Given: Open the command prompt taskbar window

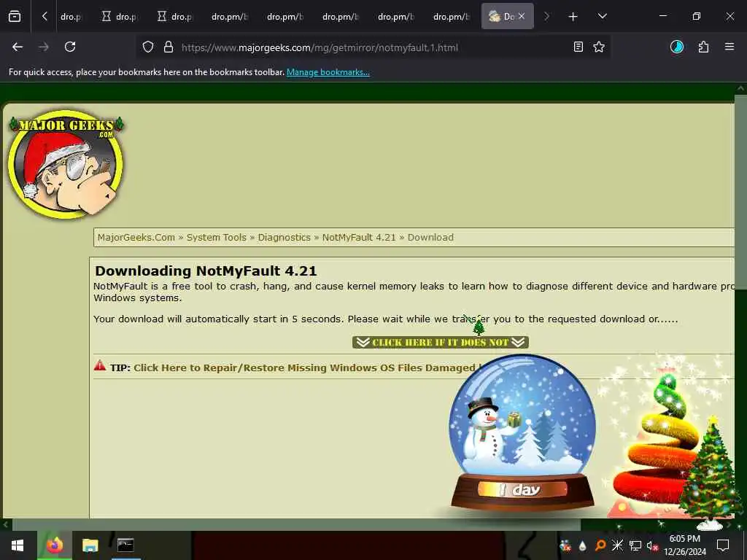Looking at the screenshot, I should click(x=125, y=545).
